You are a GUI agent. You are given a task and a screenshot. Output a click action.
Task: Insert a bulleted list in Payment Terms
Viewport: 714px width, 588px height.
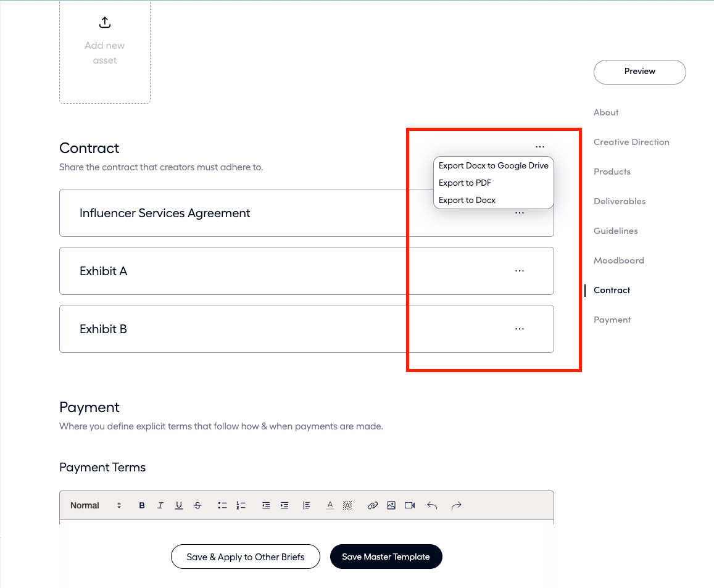point(223,505)
